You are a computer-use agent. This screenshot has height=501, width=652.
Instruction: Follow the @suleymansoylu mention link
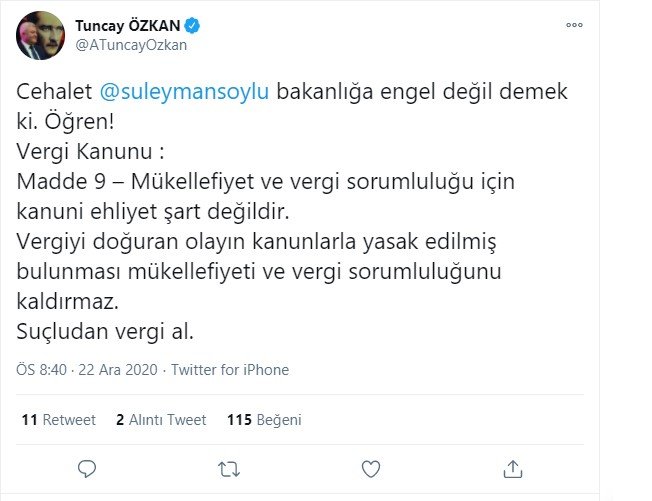tap(184, 91)
